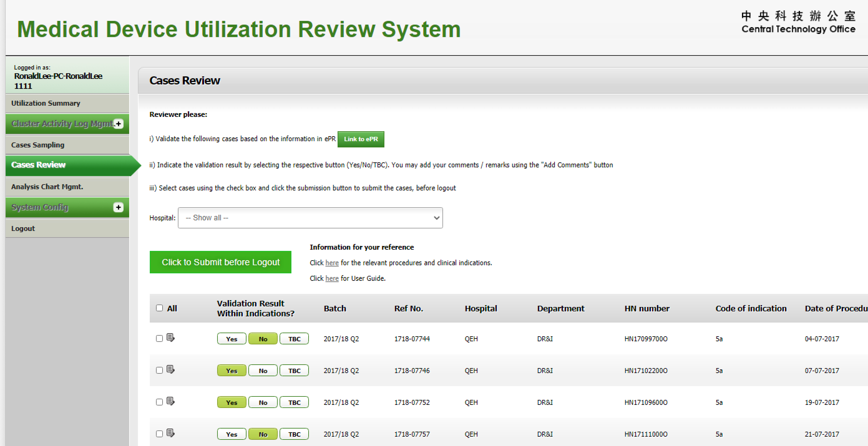This screenshot has height=446, width=868.
Task: Navigate to Utilization Summary section
Action: coord(64,103)
